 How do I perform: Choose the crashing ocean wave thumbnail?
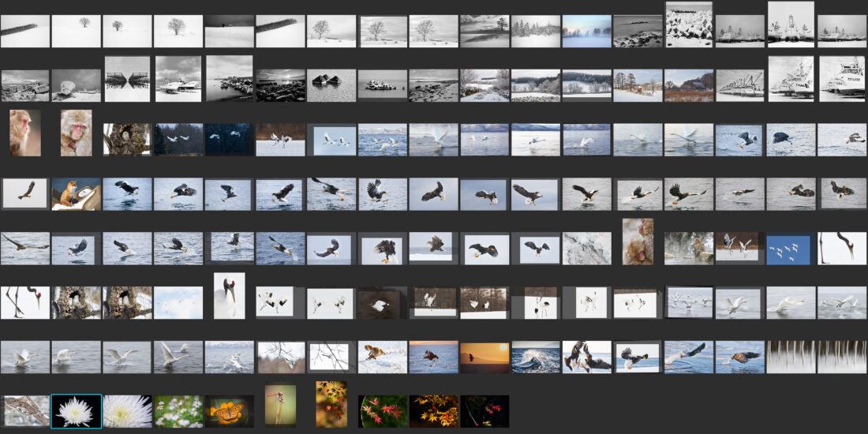click(x=536, y=357)
